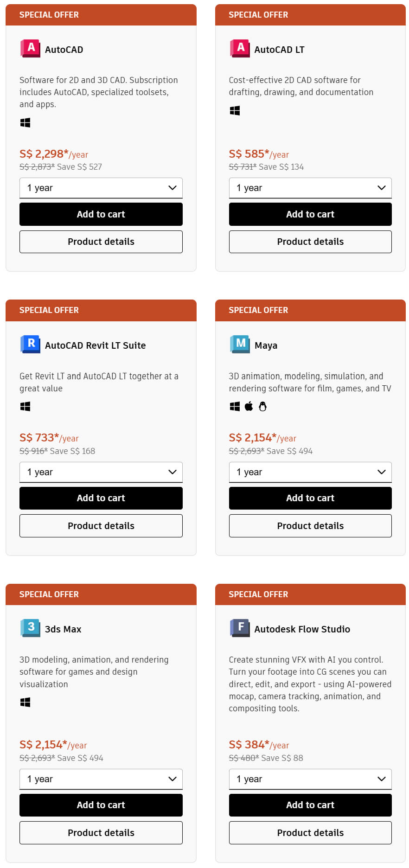The width and height of the screenshot is (409, 868).
Task: Expand the AutoCAD Revit LT Suite term dropdown
Action: coord(101,472)
